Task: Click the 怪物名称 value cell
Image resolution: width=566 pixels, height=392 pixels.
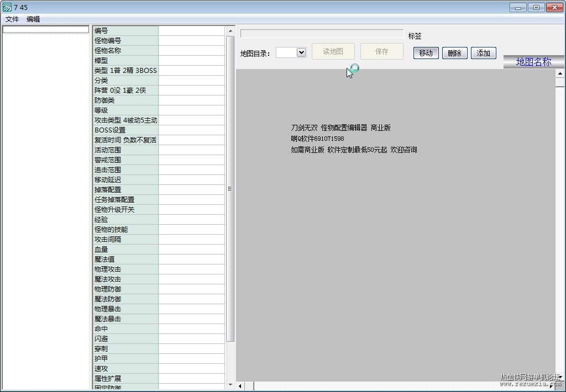Action: coord(191,50)
